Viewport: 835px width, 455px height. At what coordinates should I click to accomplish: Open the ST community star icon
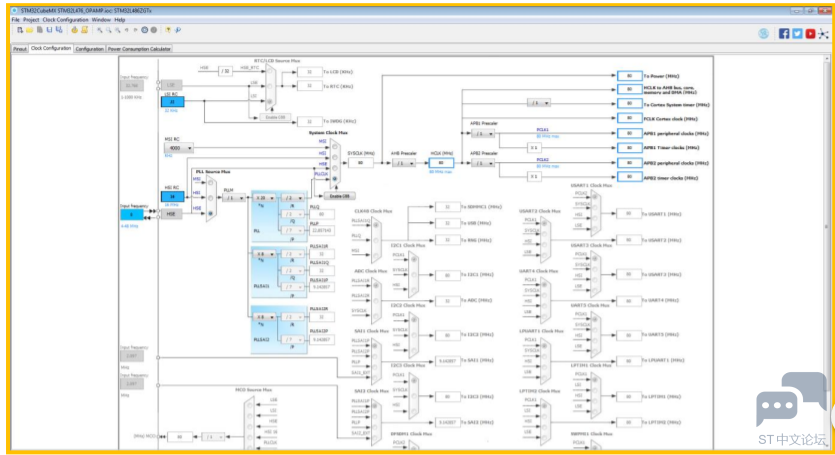(823, 34)
